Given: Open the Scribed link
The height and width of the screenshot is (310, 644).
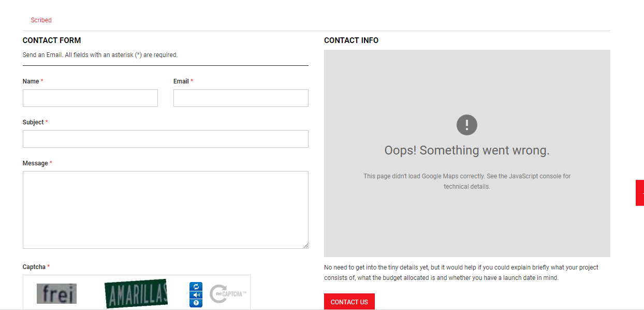Looking at the screenshot, I should (x=41, y=20).
